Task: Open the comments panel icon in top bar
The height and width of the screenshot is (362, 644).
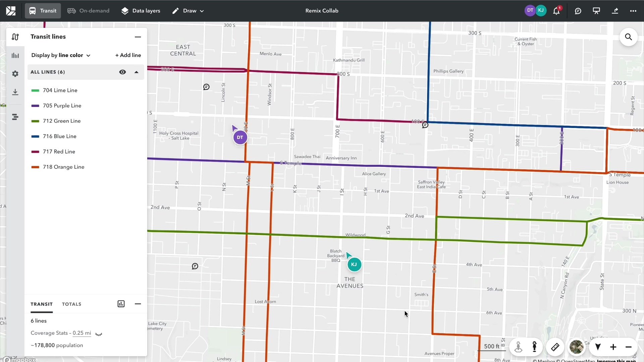Action: tap(578, 11)
